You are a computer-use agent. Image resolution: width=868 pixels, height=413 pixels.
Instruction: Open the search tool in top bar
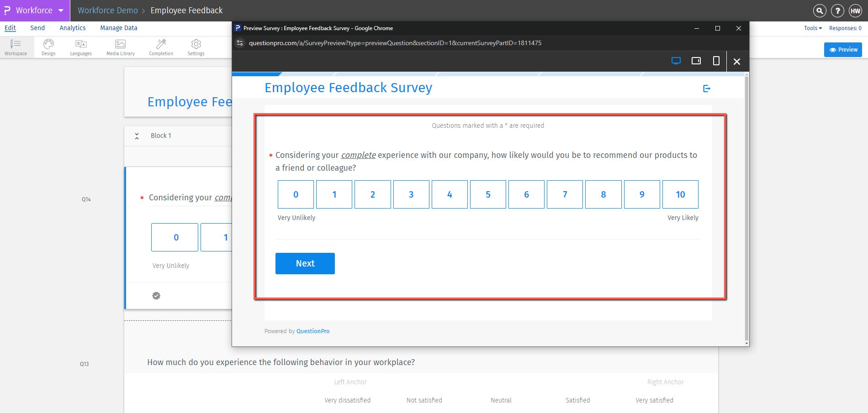click(x=820, y=10)
